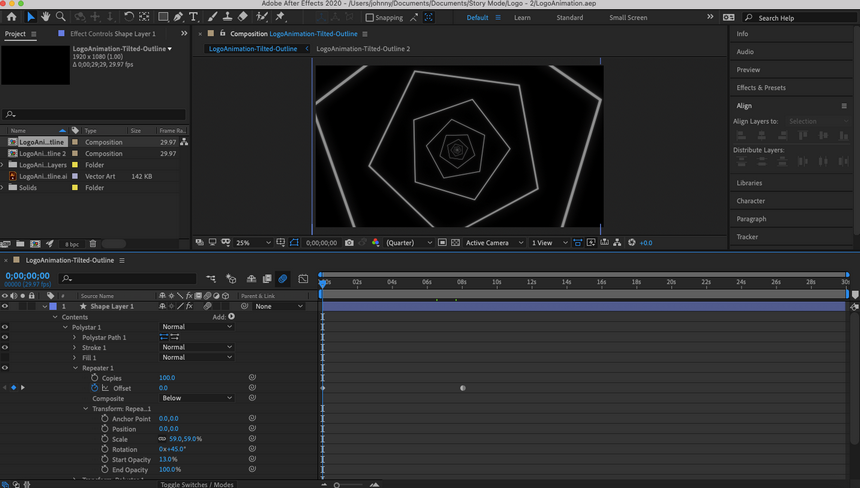Select the Hand tool
860x488 pixels.
point(46,17)
